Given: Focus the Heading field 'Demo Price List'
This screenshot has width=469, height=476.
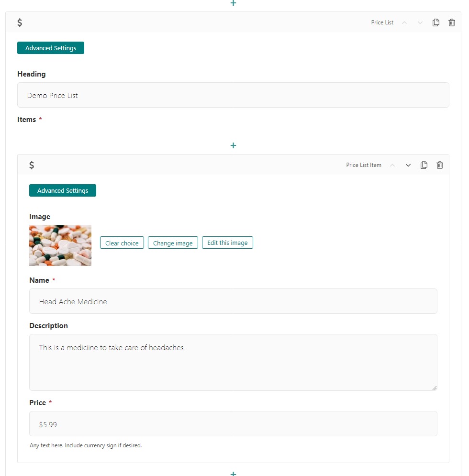Looking at the screenshot, I should (x=233, y=95).
